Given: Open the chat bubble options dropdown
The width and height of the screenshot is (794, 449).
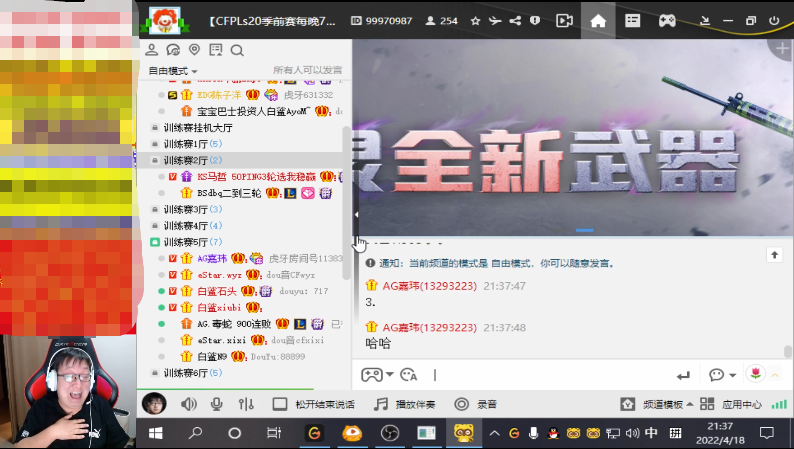Looking at the screenshot, I should coord(722,375).
